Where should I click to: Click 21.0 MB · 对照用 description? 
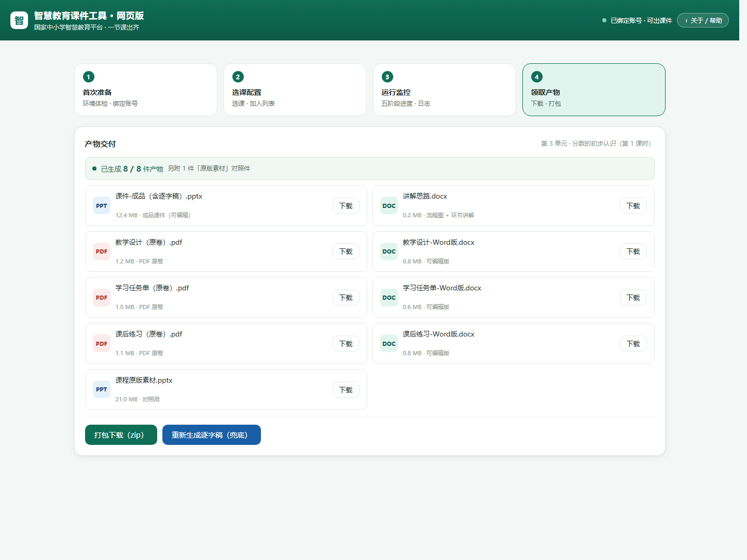coord(137,399)
